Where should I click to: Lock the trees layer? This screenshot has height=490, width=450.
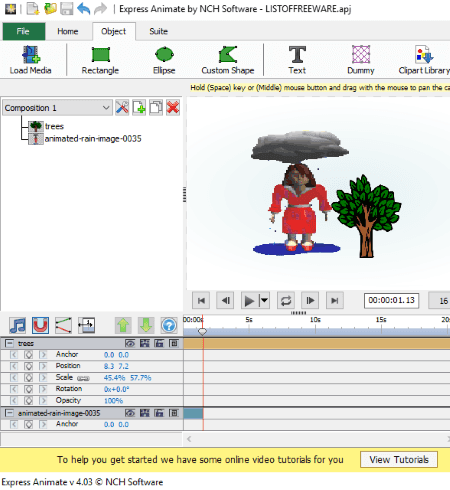(159, 343)
